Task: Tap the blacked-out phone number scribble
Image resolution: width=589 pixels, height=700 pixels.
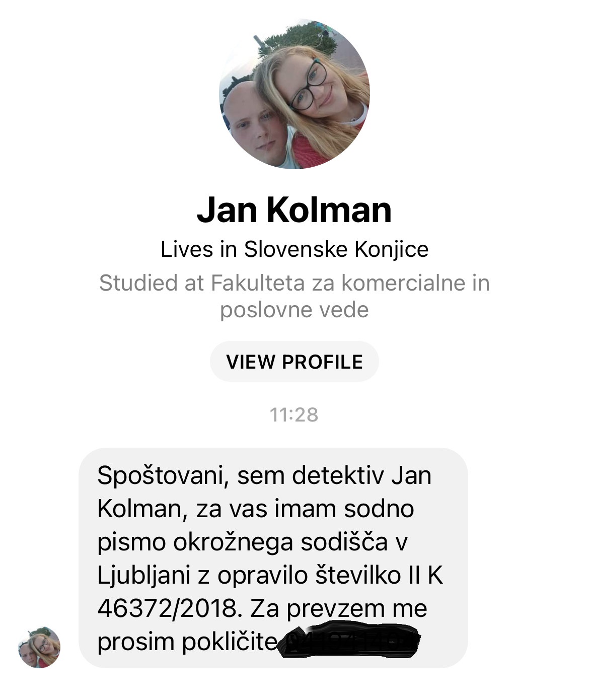Action: pyautogui.click(x=350, y=640)
